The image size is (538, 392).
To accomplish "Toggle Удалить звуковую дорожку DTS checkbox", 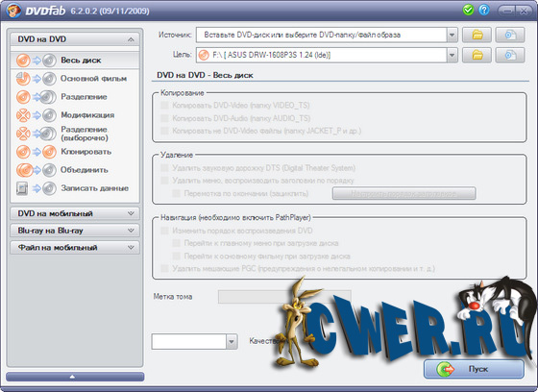I will point(164,167).
